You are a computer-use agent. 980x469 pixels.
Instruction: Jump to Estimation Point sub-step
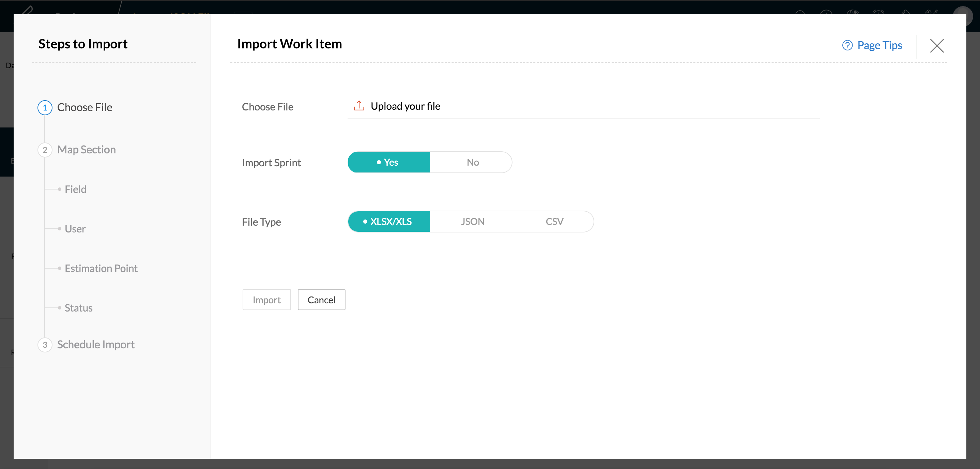click(101, 268)
